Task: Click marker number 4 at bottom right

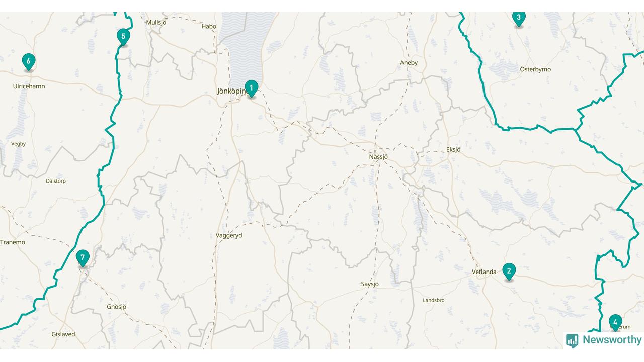Action: 615,323
